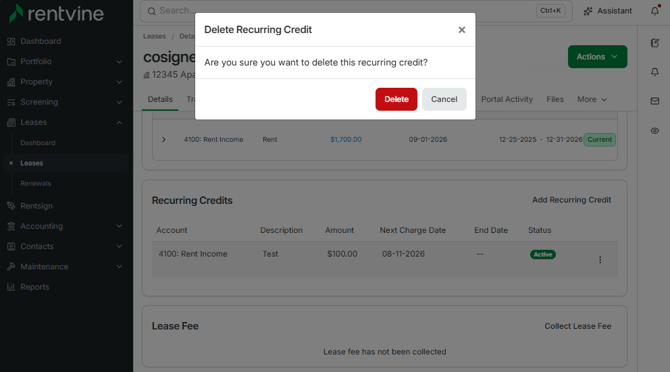This screenshot has width=670, height=372.
Task: Open the kebab menu for Test credit row
Action: [x=600, y=260]
